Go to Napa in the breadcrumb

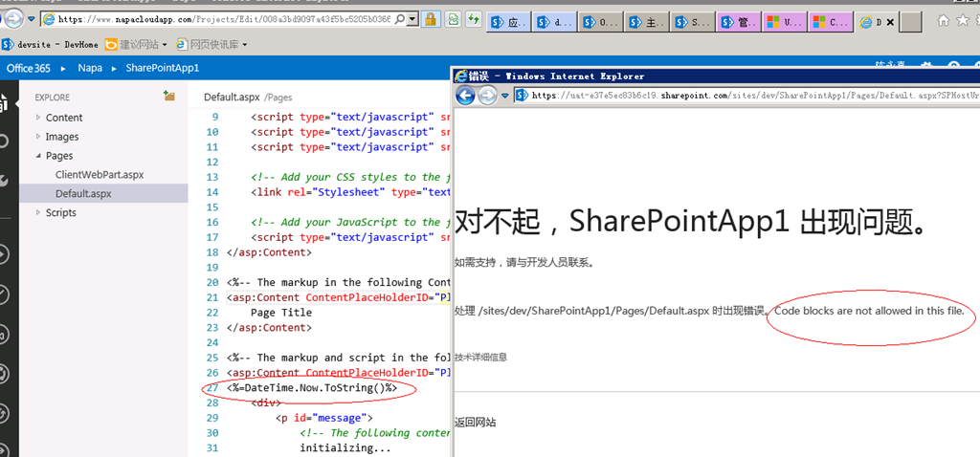coord(90,68)
